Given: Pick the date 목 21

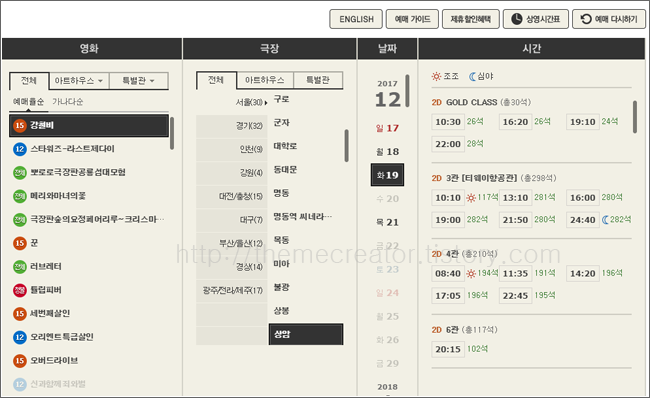Looking at the screenshot, I should tap(387, 222).
